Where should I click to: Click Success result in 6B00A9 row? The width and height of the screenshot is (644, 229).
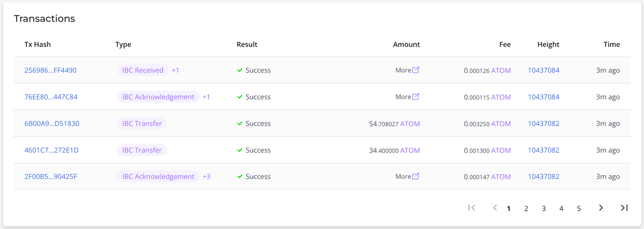tap(254, 124)
